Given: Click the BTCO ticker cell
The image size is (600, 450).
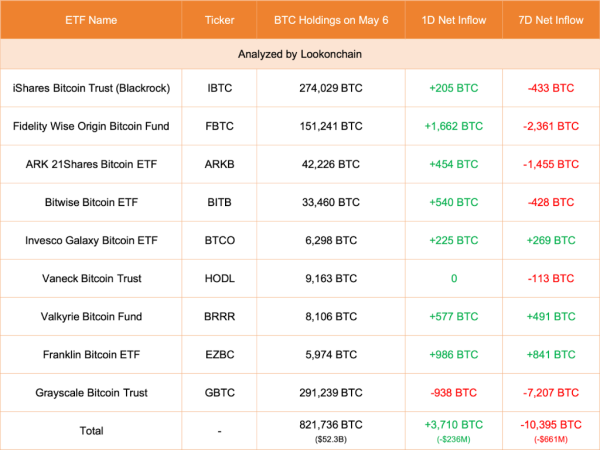Looking at the screenshot, I should click(220, 241).
